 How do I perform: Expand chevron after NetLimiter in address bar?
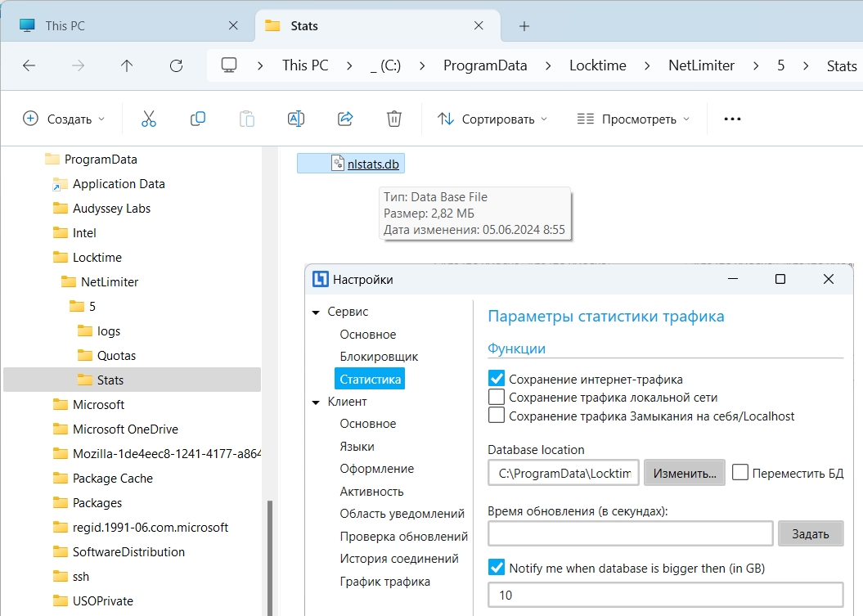point(756,66)
